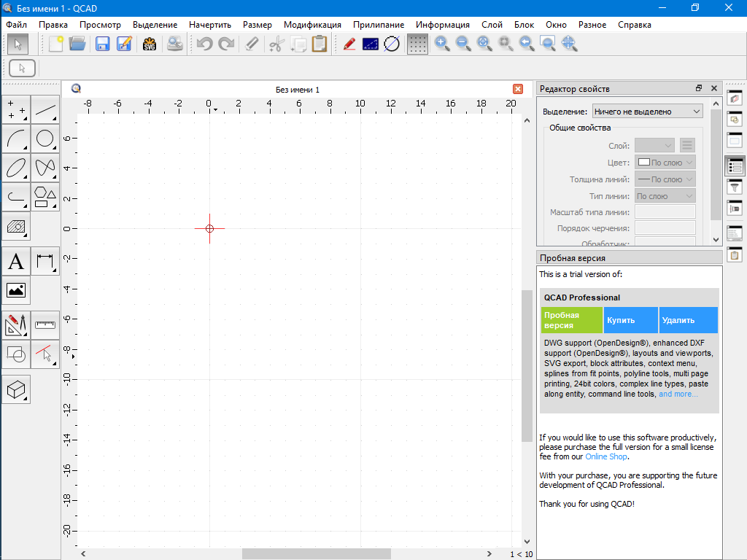Click the Save As icon with pencil

pyautogui.click(x=124, y=44)
